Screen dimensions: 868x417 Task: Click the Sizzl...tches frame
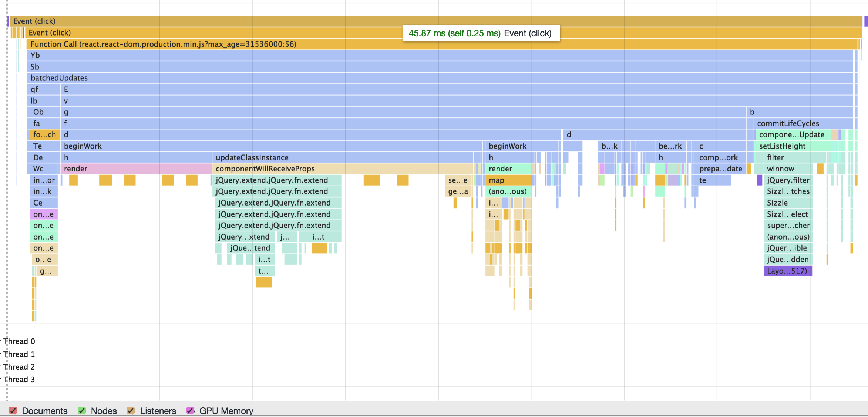(x=788, y=191)
